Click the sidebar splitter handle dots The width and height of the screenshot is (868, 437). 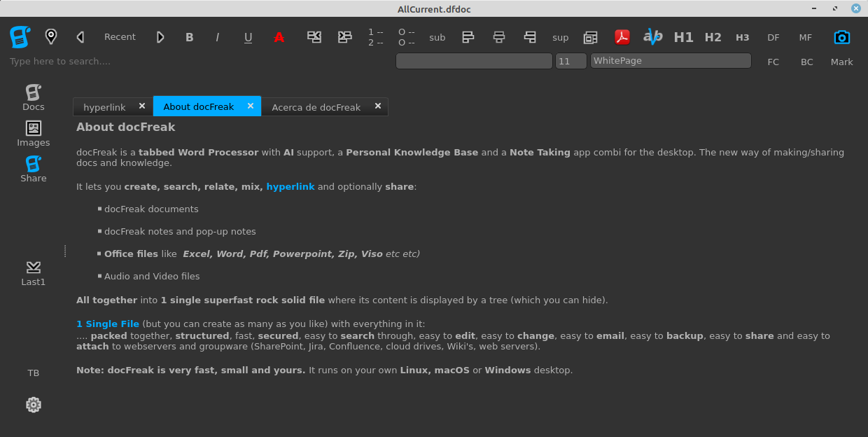point(65,251)
